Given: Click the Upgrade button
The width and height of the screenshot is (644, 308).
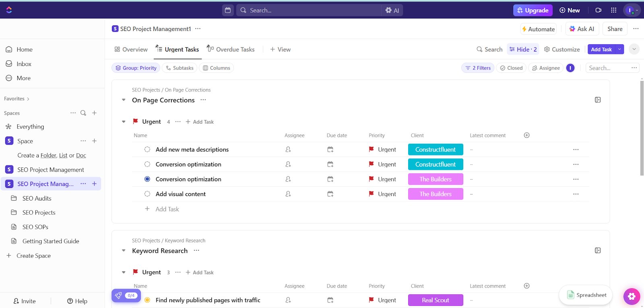Looking at the screenshot, I should [x=533, y=10].
